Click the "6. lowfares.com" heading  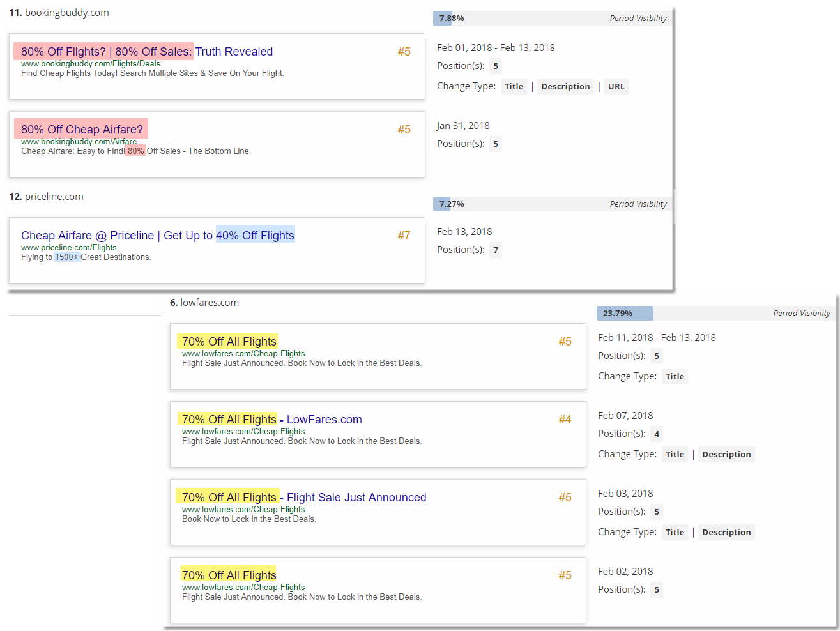(x=204, y=303)
